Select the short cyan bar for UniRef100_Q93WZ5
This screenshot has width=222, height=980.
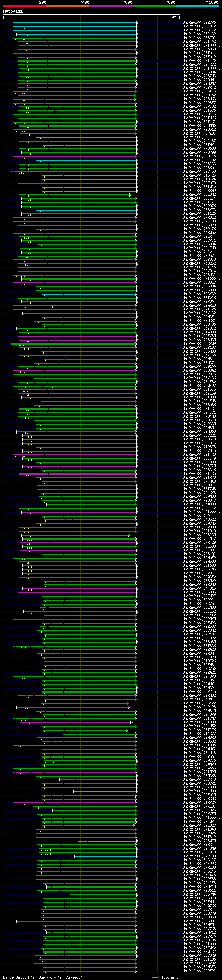108,841
